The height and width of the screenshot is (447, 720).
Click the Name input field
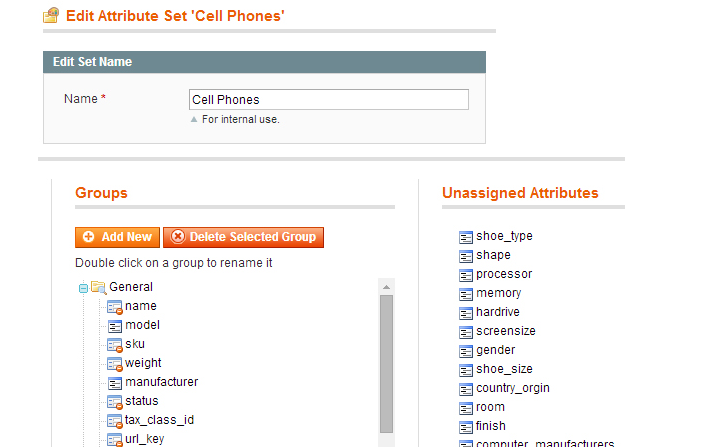coord(328,99)
